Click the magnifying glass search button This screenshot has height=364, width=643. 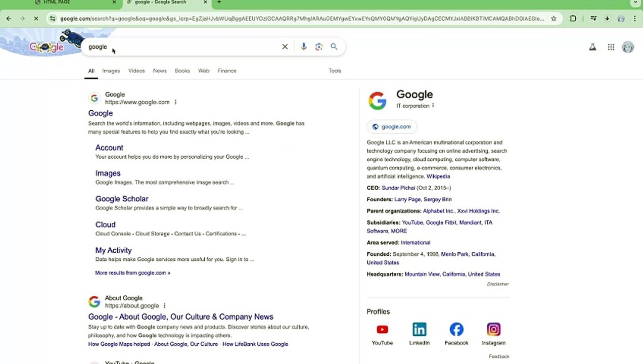[x=334, y=47]
